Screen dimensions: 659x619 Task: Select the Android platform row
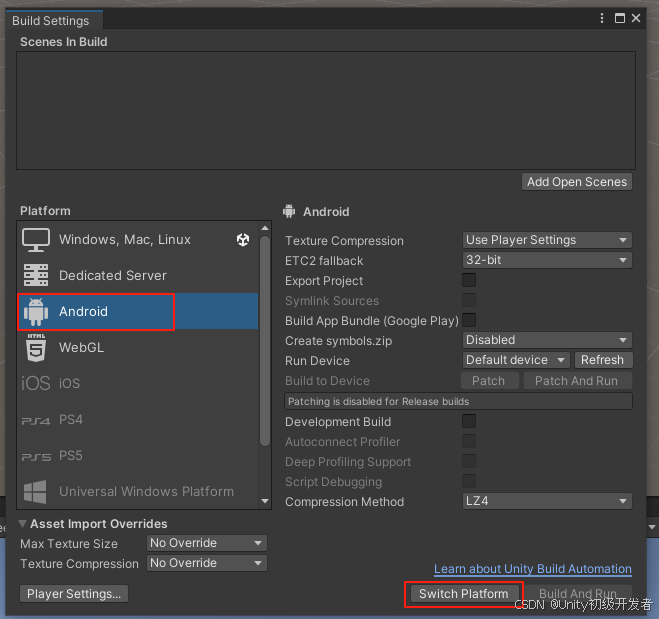pos(138,311)
